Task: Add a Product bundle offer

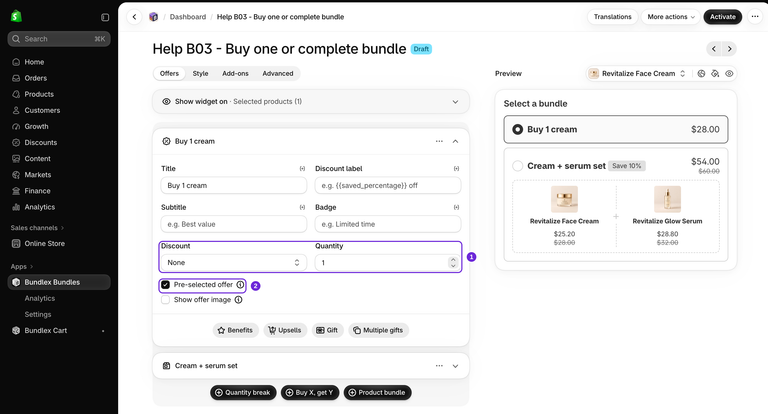Action: pyautogui.click(x=378, y=392)
